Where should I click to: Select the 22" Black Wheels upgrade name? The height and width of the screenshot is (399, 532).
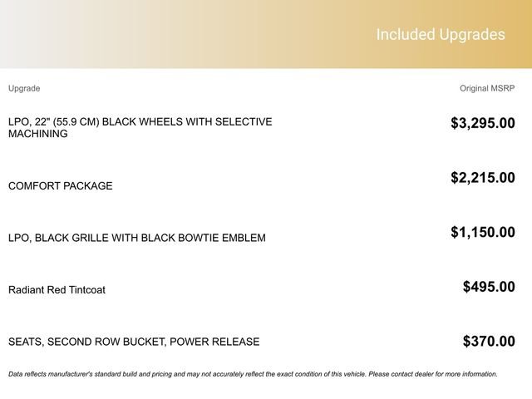tap(140, 127)
